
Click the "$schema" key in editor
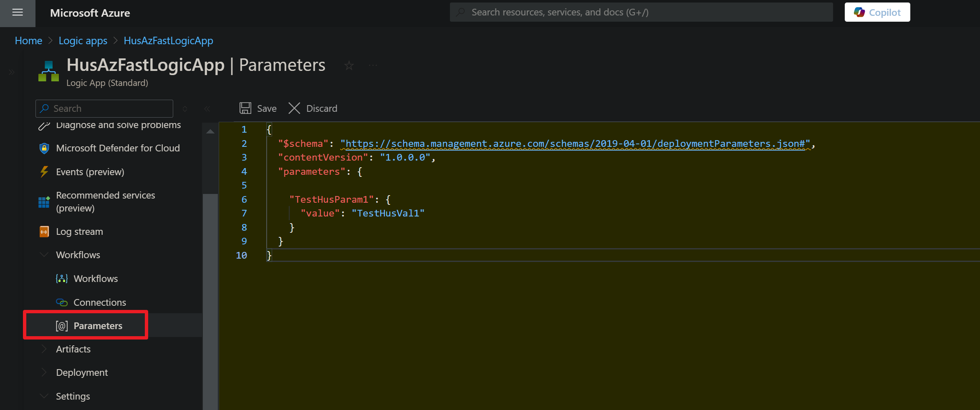click(x=303, y=143)
